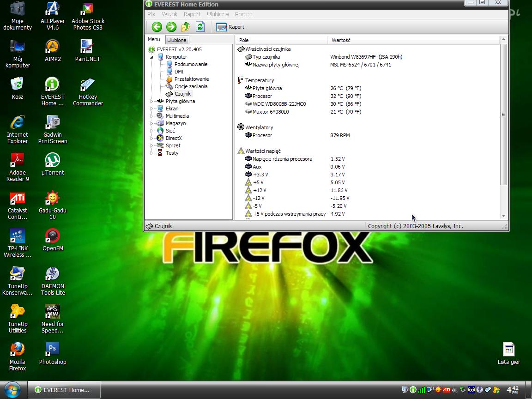Image resolution: width=532 pixels, height=399 pixels.
Task: Select Podsumowanie in the tree
Action: [191, 64]
